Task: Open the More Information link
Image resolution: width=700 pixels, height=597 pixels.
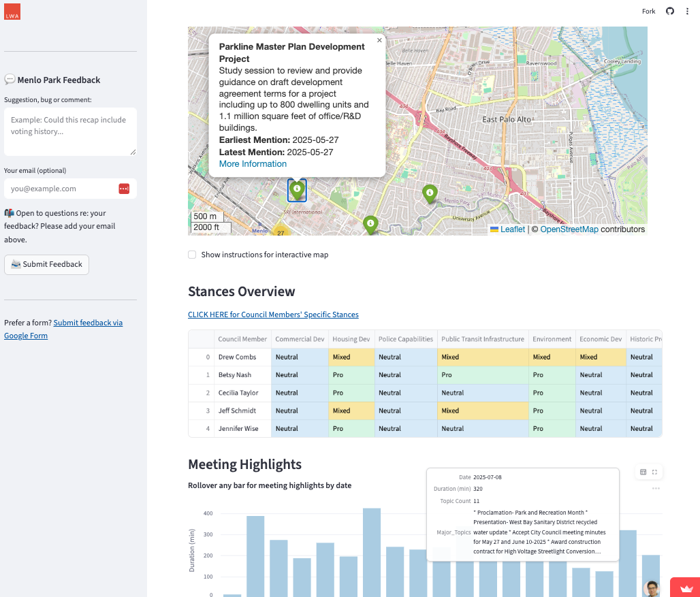Action: point(253,163)
